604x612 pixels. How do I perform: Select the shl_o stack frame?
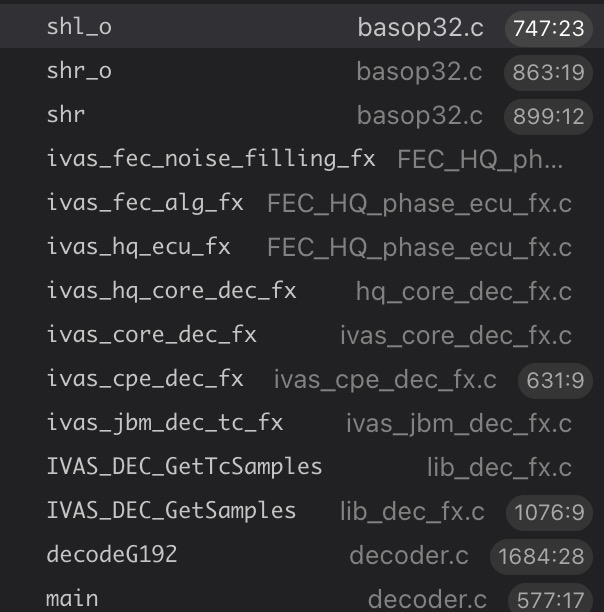pyautogui.click(x=80, y=27)
